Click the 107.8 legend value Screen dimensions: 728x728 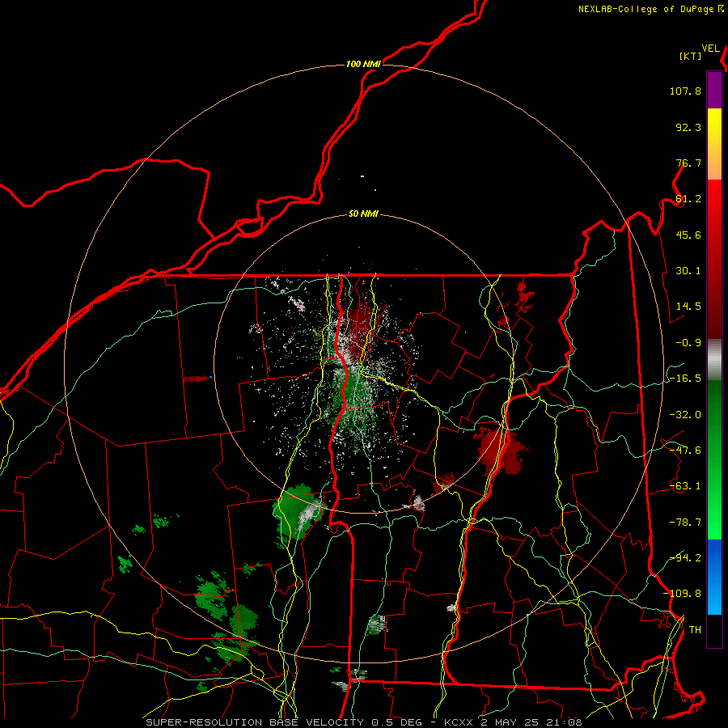(x=685, y=91)
